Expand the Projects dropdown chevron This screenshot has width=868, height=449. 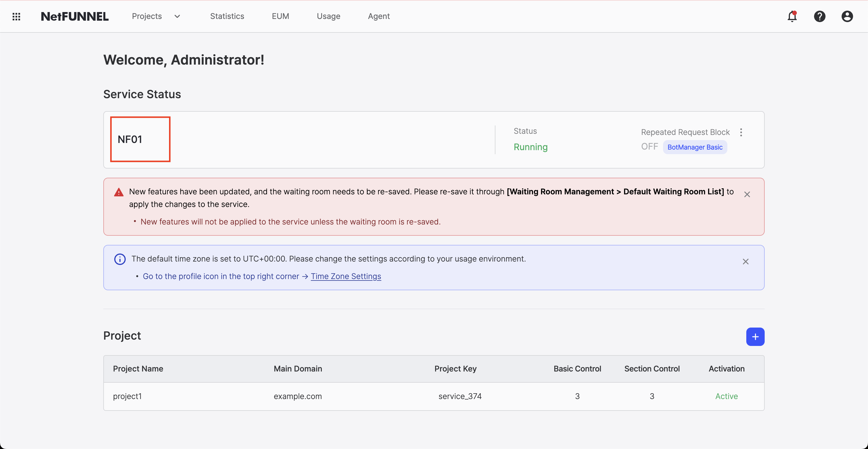[x=177, y=16]
